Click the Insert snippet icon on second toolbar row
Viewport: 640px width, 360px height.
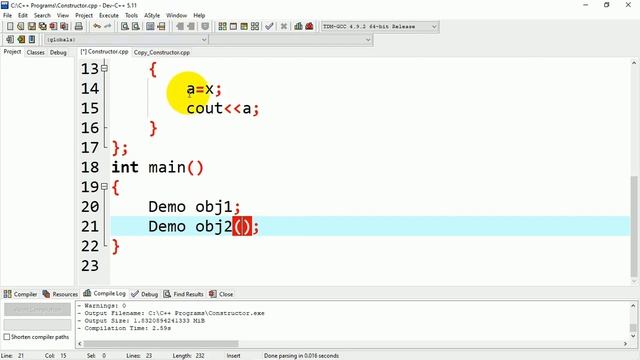[10, 40]
